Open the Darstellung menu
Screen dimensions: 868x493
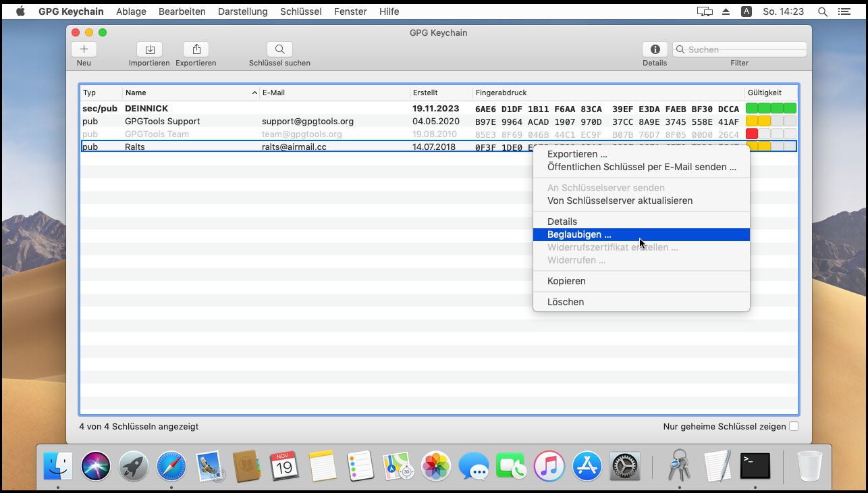[242, 11]
